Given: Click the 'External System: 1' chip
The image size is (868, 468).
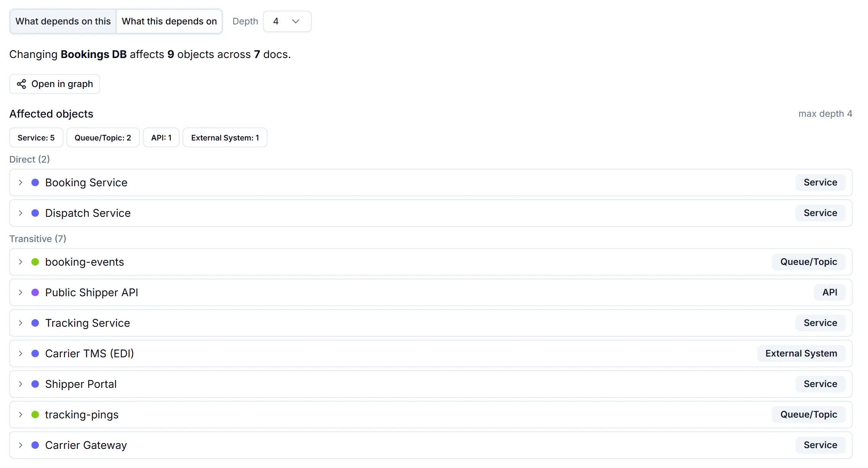Looking at the screenshot, I should pos(225,137).
